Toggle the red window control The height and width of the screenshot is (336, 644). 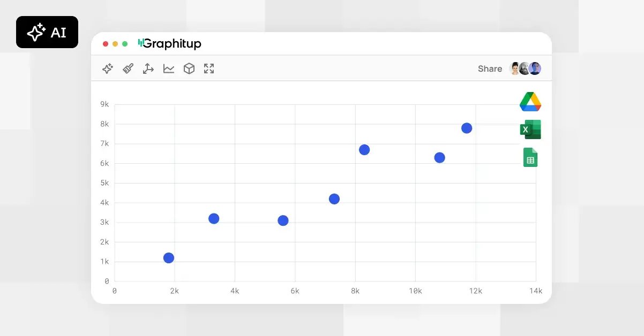coord(105,44)
